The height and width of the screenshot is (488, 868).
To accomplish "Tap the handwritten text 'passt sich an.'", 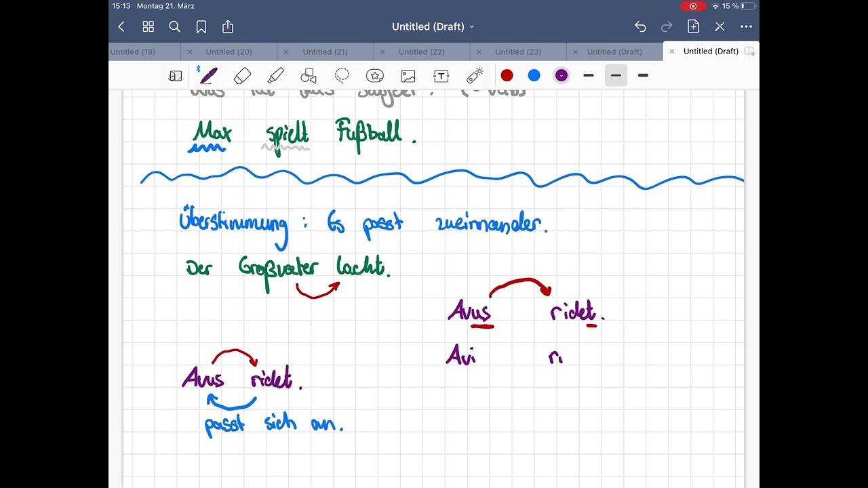I will pos(273,424).
